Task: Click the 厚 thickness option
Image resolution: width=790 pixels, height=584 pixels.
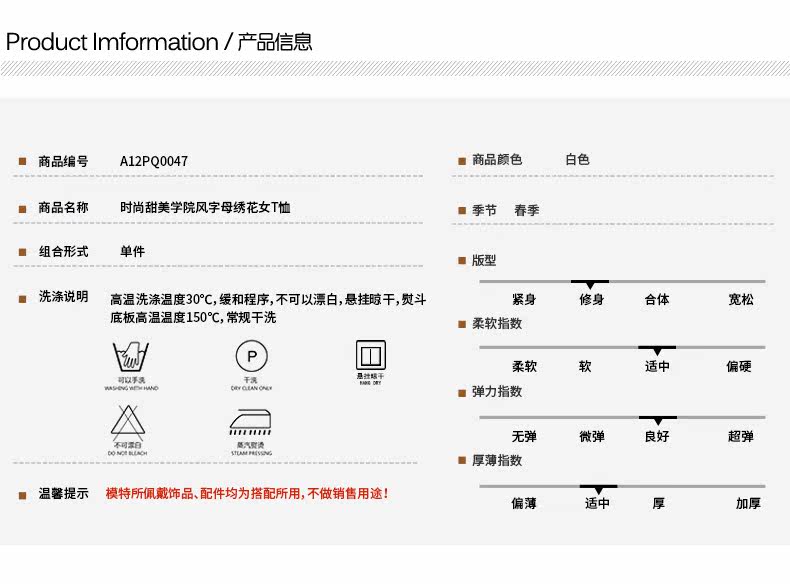Action: (x=659, y=503)
